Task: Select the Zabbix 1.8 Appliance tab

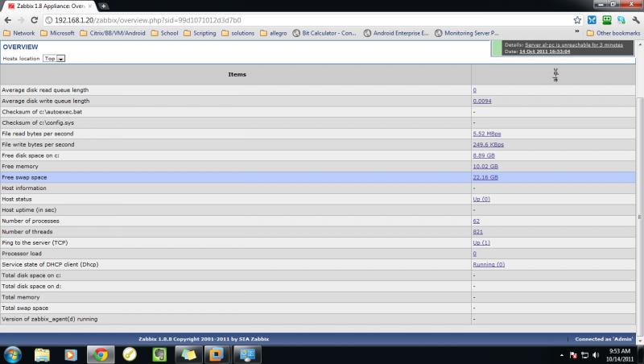Action: [x=49, y=6]
